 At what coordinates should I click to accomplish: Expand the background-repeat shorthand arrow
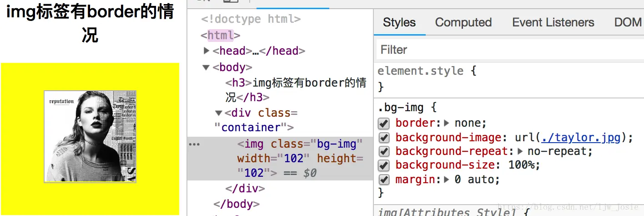(x=520, y=151)
